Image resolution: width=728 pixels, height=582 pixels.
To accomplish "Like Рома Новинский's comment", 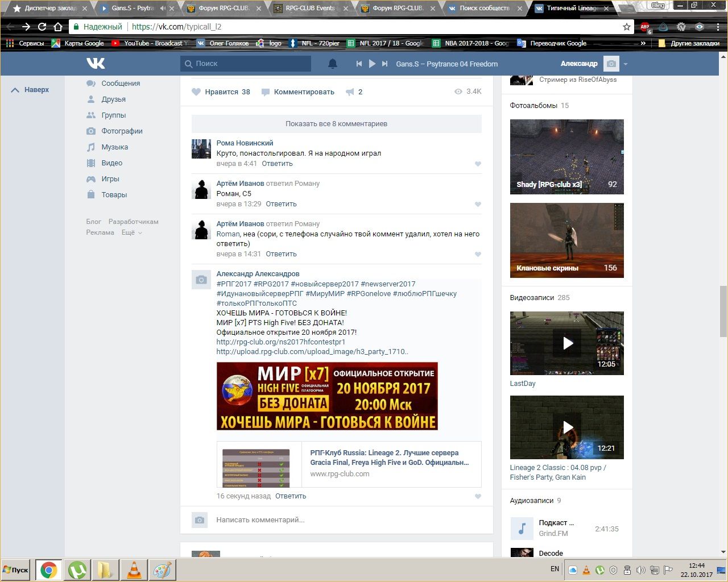I will pos(478,164).
